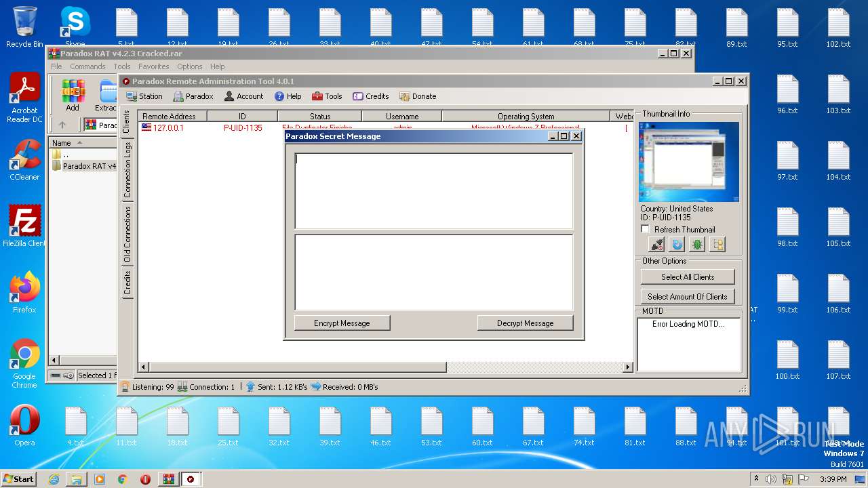Switch to Connection Logs vertical tab
Image resolution: width=868 pixels, height=488 pixels.
tap(127, 169)
